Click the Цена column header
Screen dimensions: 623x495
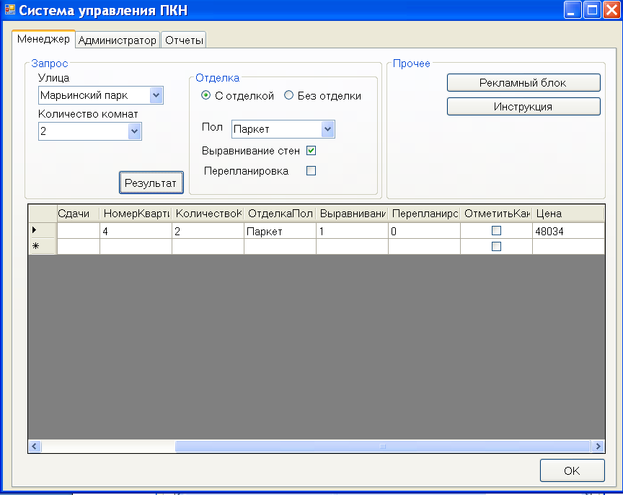(x=568, y=214)
